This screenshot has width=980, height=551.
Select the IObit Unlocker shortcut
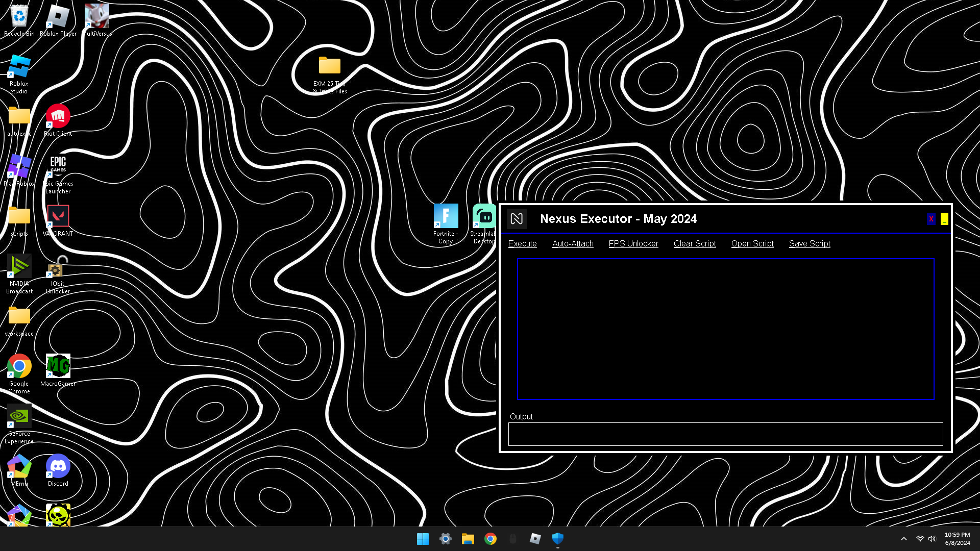(58, 267)
